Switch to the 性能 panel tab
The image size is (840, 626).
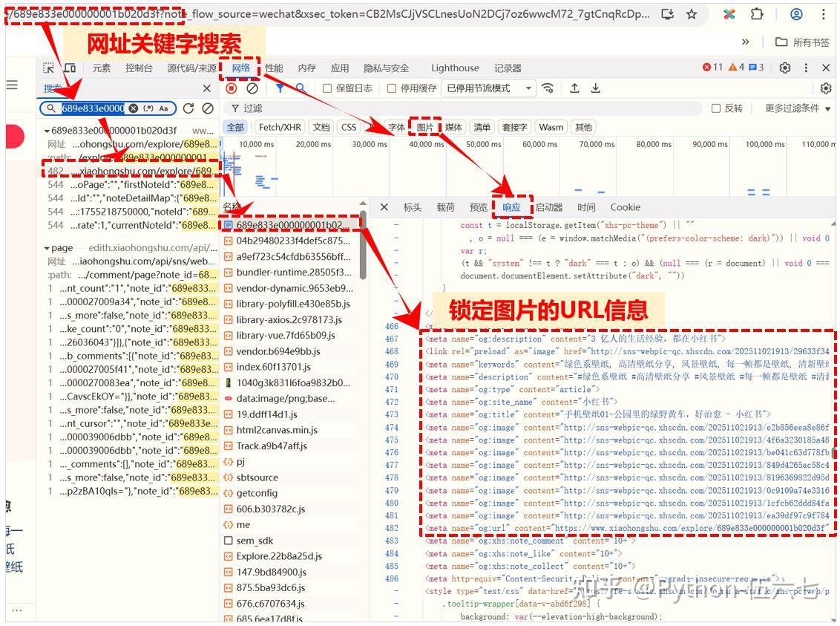[274, 68]
